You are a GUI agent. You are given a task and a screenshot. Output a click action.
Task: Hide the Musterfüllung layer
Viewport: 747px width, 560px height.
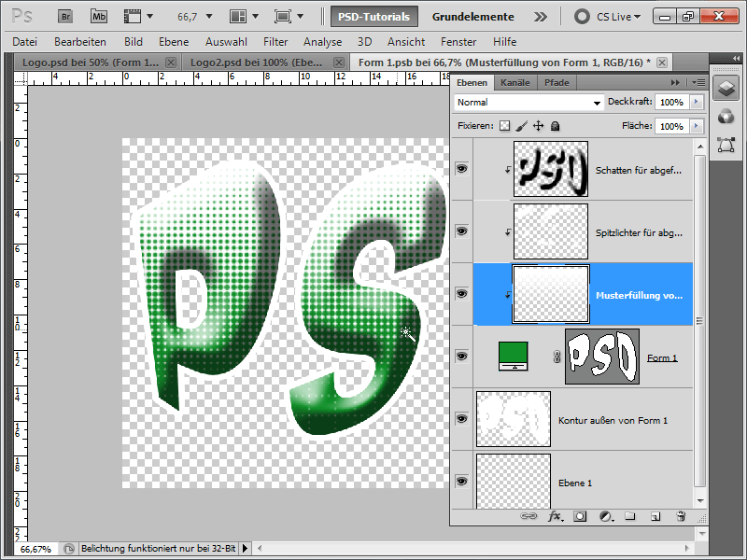[x=461, y=293]
